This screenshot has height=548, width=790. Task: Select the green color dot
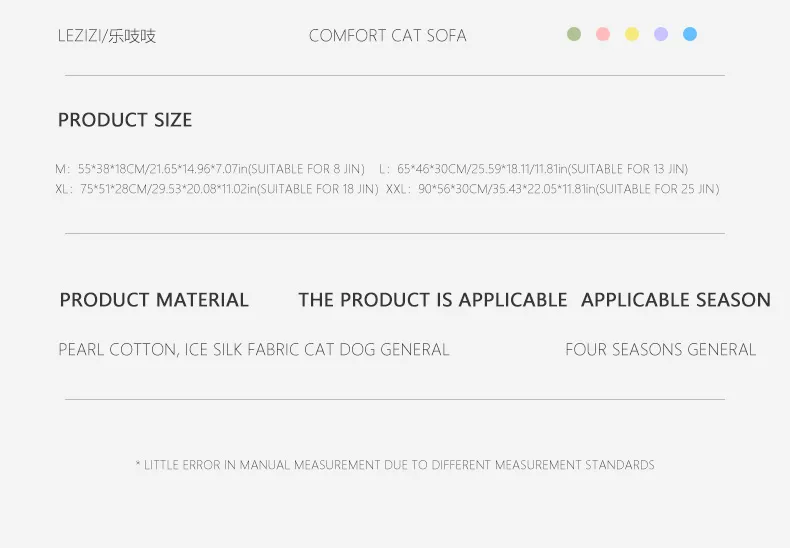coord(574,34)
